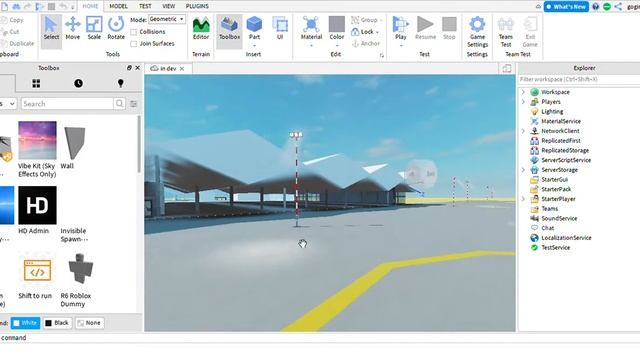The width and height of the screenshot is (640, 360).
Task: Select Lighting in the Explorer
Action: pos(552,111)
